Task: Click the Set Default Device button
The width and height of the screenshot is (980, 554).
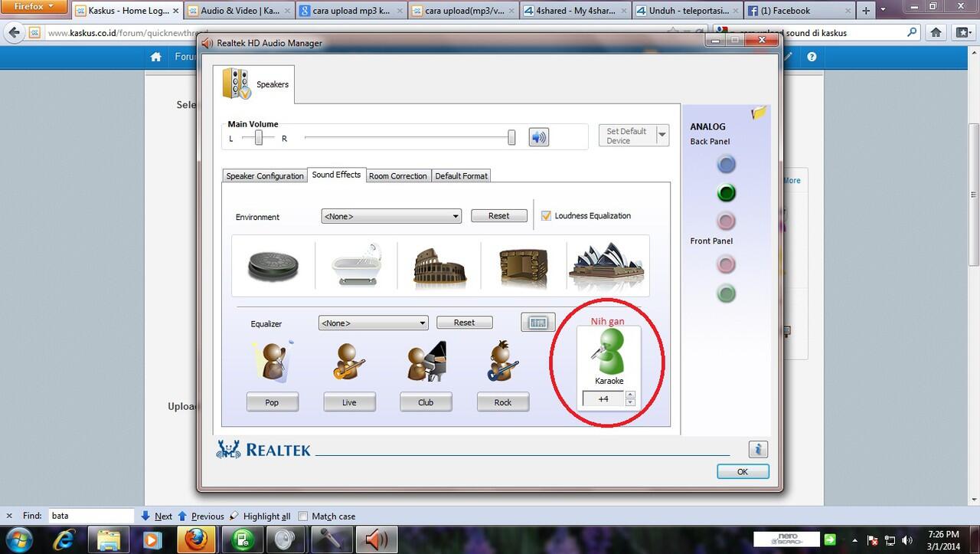Action: pyautogui.click(x=626, y=136)
